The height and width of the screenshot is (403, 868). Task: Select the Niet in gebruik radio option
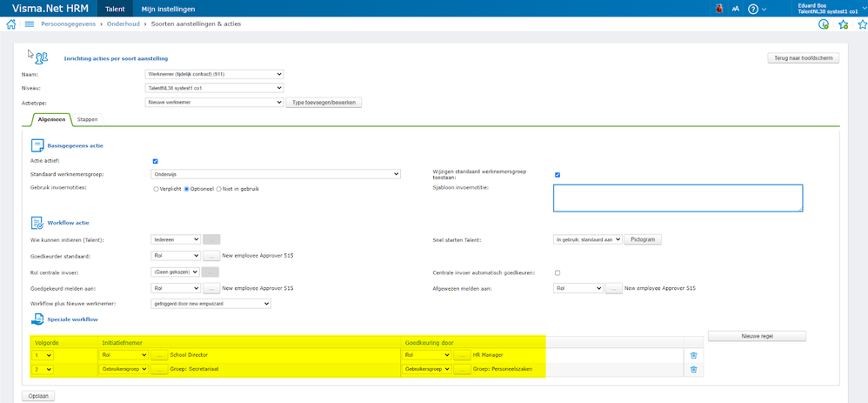(x=218, y=189)
